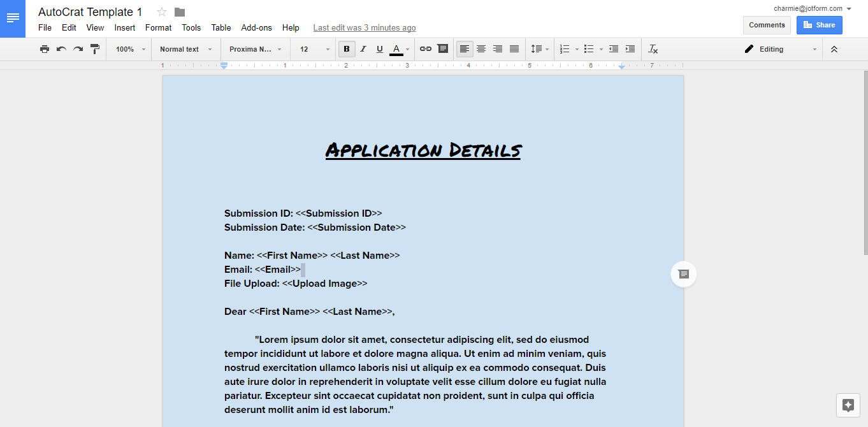Click the folder icon beside the title
868x427 pixels.
point(180,12)
